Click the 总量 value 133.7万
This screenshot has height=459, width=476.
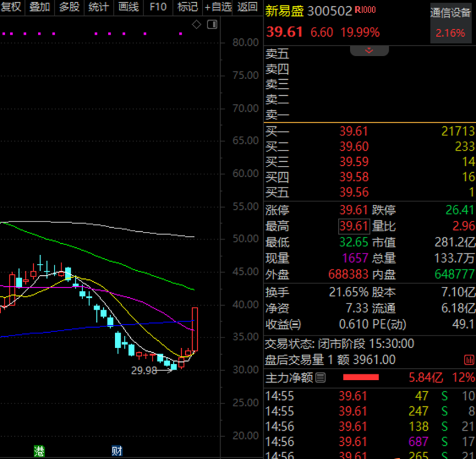454,259
